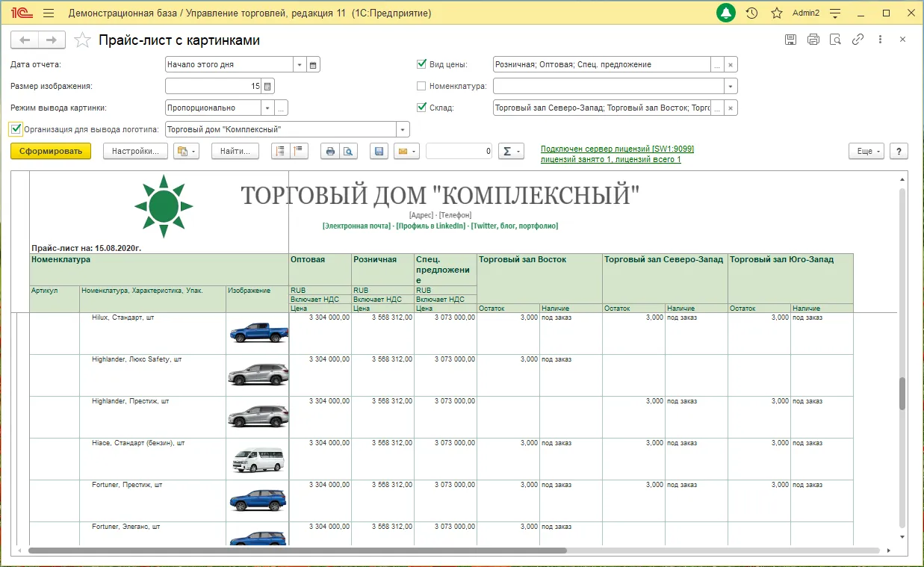
Task: Select Торговый зал Восток column header
Action: coord(539,278)
